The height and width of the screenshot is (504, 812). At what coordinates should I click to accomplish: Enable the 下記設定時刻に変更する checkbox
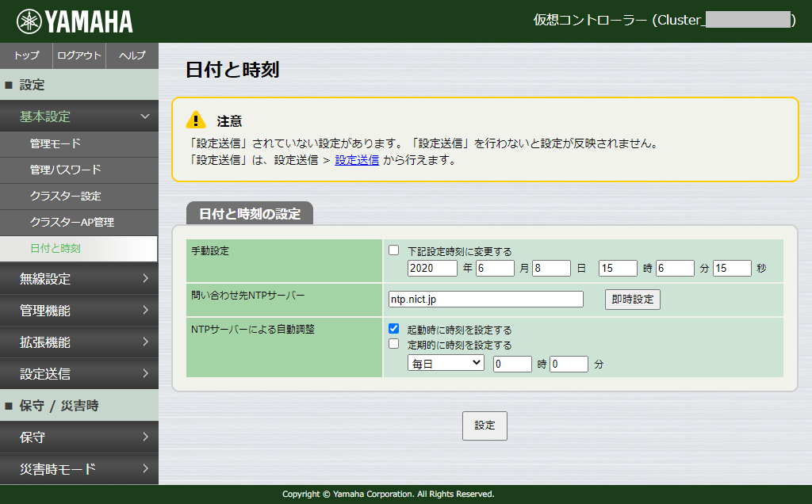pos(393,249)
